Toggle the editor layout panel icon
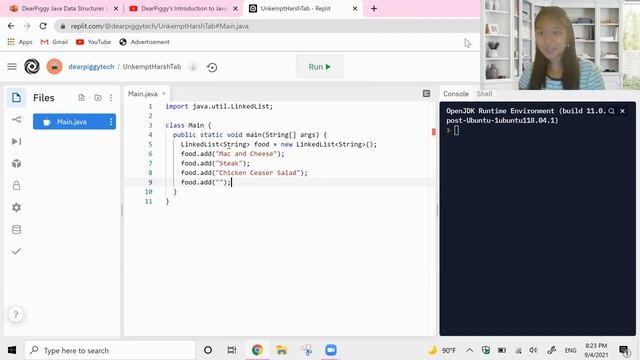Image resolution: width=640 pixels, height=360 pixels. tap(427, 93)
